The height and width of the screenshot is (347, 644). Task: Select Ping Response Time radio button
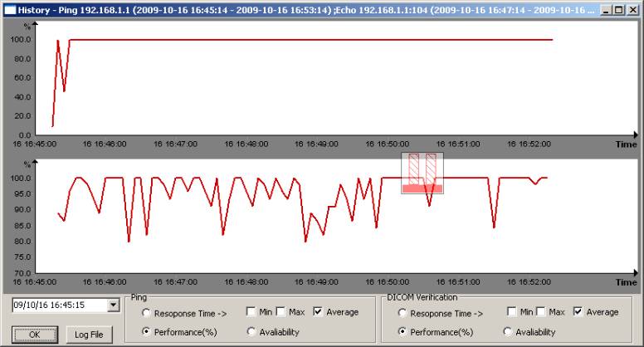pos(146,313)
